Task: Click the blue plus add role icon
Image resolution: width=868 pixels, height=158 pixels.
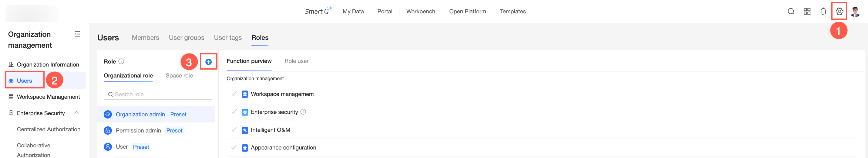Action: (208, 62)
